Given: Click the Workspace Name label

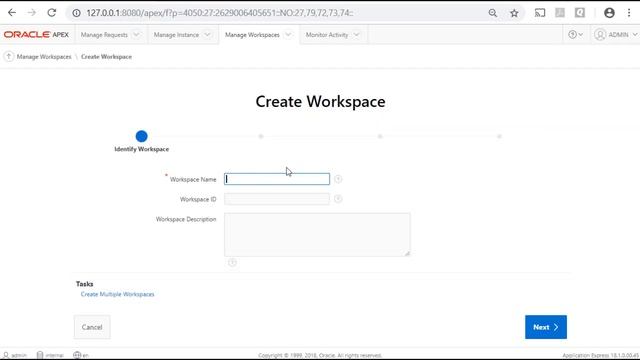Looking at the screenshot, I should [x=193, y=179].
